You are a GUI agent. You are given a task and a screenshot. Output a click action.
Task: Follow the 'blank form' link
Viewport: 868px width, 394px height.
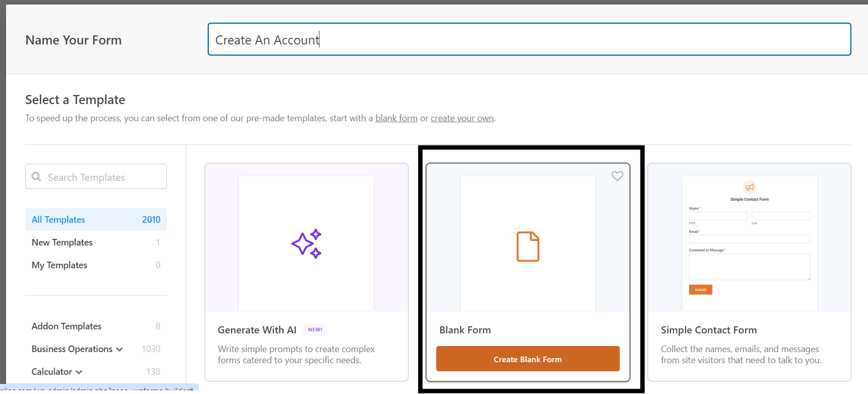coord(396,118)
